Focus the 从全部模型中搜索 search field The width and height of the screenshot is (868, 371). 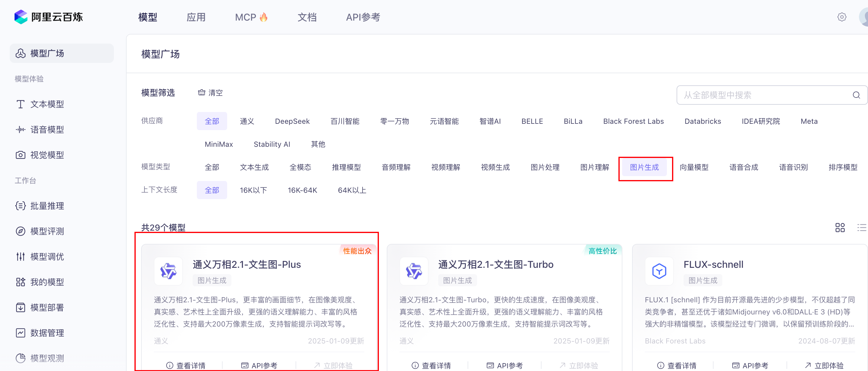coord(772,95)
